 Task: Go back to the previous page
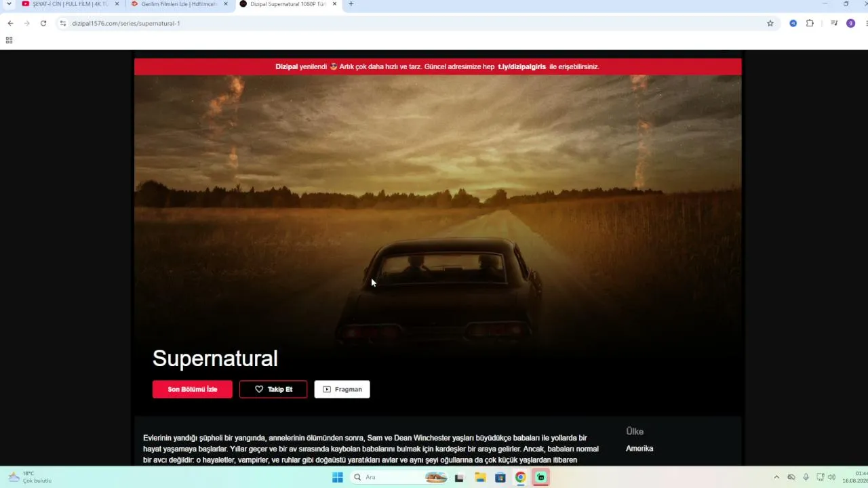10,23
